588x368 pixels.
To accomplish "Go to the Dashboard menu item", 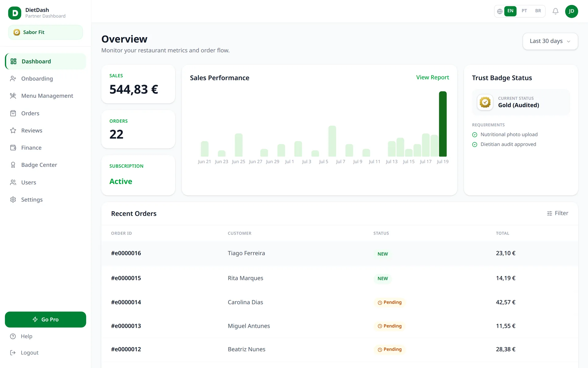I will (45, 61).
